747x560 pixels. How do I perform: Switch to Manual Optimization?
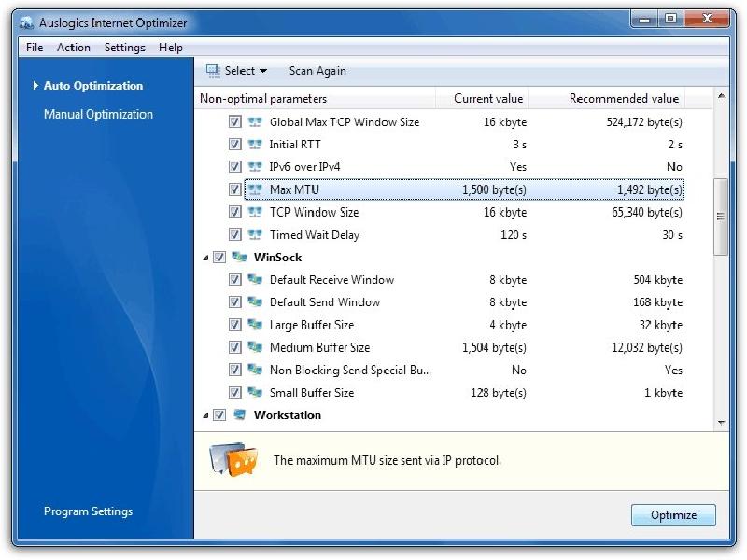tap(98, 114)
